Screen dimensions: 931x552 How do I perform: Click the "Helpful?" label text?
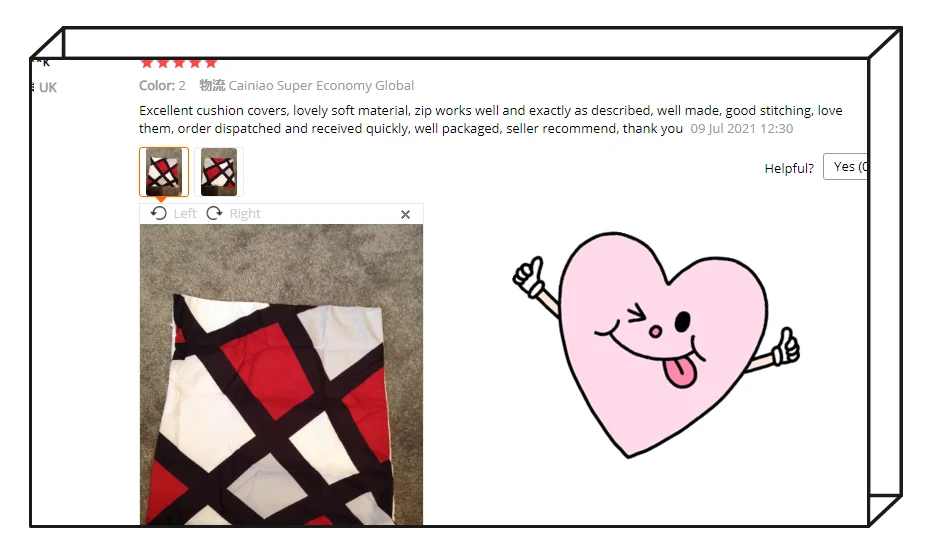789,169
